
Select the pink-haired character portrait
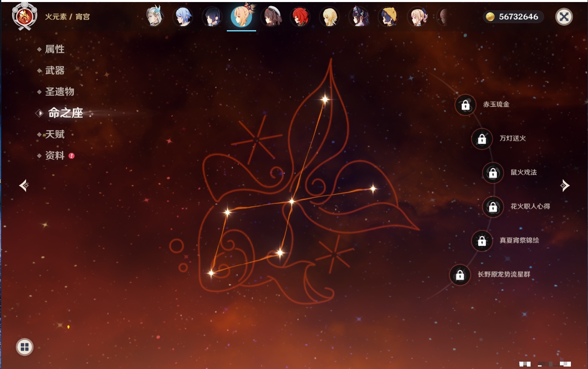point(418,17)
